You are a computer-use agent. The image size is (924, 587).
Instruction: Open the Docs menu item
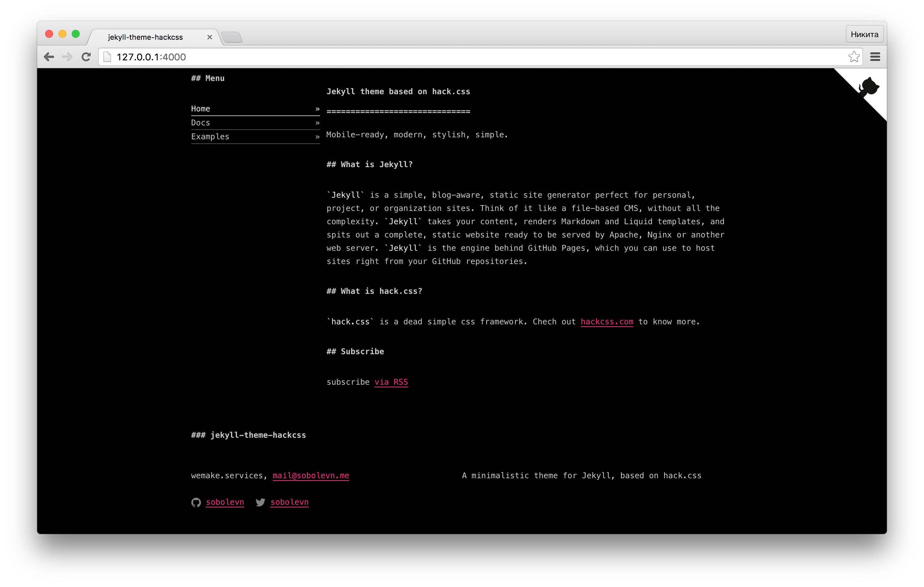tap(255, 123)
